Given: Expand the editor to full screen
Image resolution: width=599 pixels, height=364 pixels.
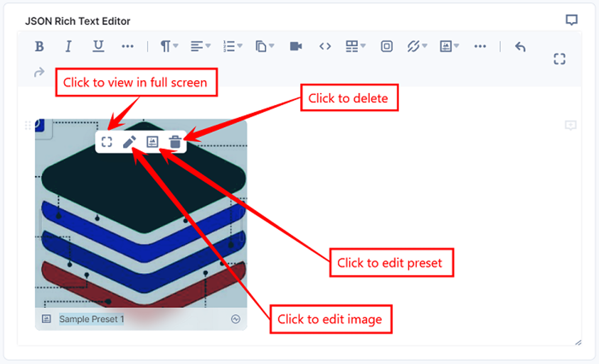Looking at the screenshot, I should (560, 59).
